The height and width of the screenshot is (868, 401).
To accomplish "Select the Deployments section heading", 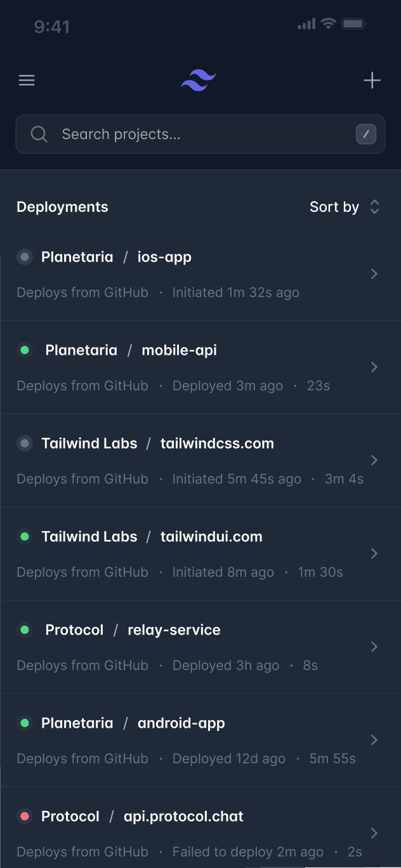I will click(62, 207).
